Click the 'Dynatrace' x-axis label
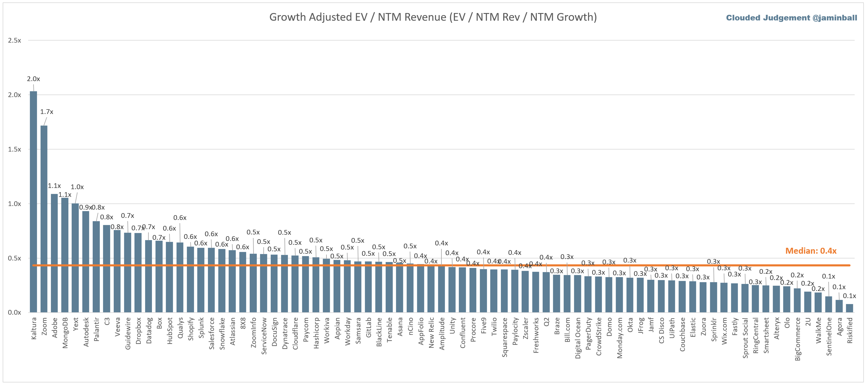 click(284, 333)
